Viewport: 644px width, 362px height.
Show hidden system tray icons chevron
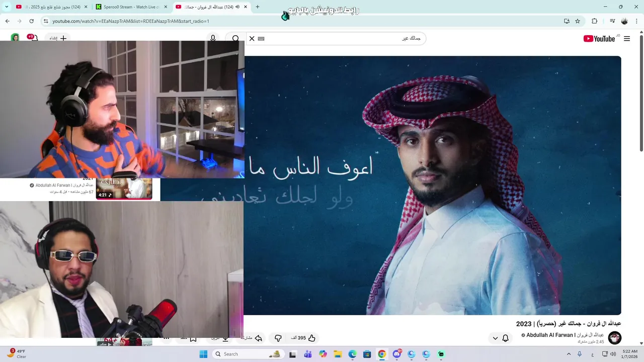click(569, 354)
